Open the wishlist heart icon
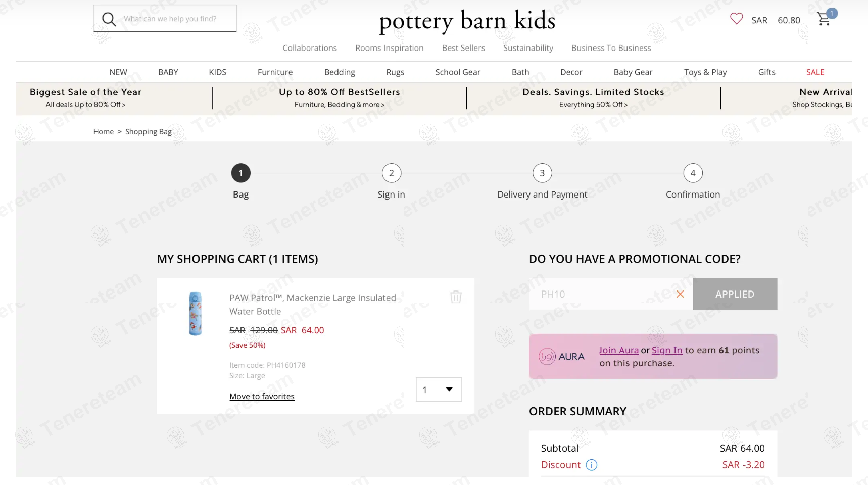This screenshot has width=868, height=485. coord(736,19)
